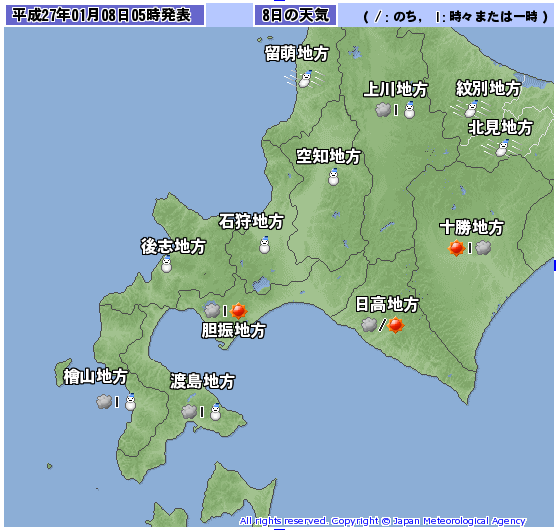Click the 平成27年01月08日05時発表 header
The width and height of the screenshot is (556, 530).
[105, 15]
